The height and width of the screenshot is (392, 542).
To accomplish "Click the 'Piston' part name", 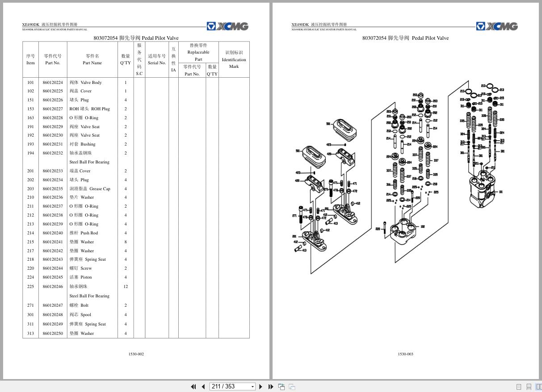I will 86,277.
